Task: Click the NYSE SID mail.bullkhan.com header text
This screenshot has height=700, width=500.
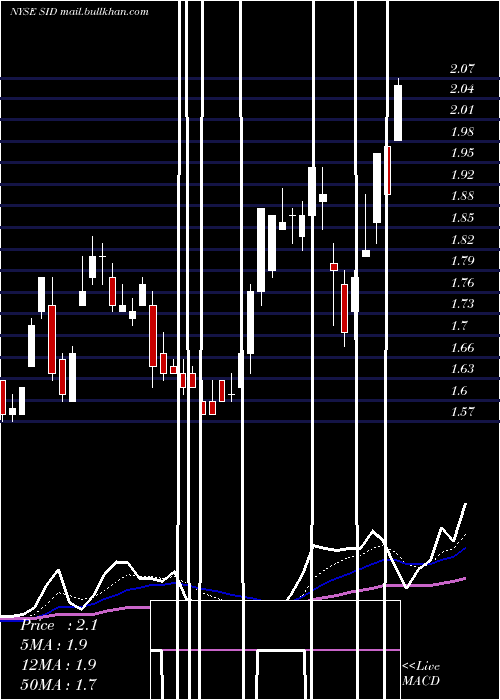Action: click(x=79, y=12)
